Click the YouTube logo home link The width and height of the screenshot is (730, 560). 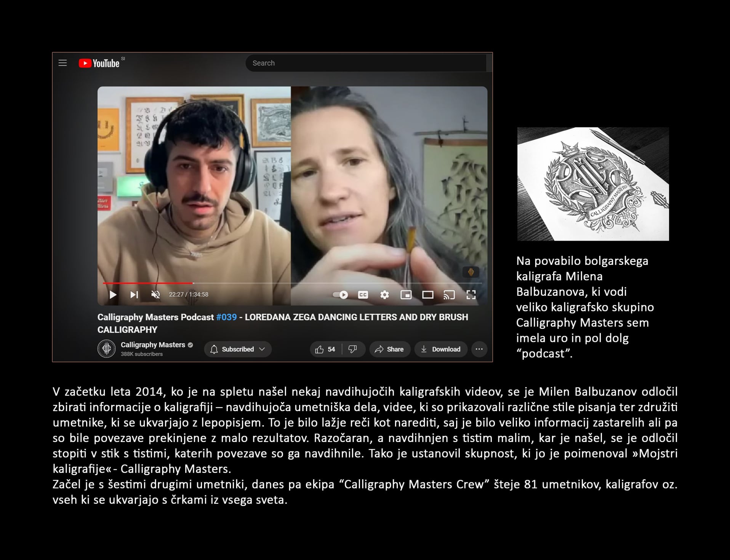(x=99, y=63)
